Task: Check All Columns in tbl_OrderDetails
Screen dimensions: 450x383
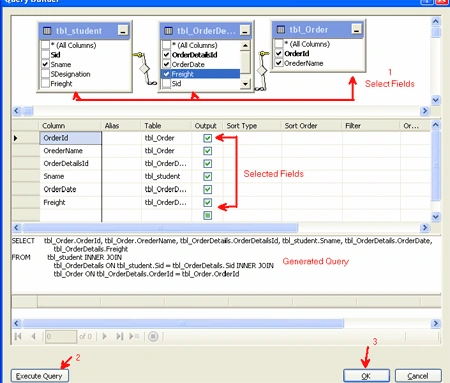Action: (166, 45)
